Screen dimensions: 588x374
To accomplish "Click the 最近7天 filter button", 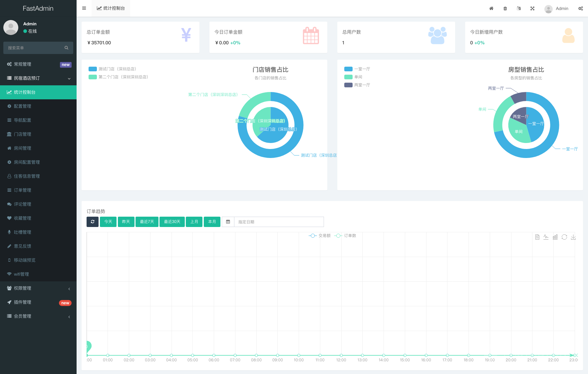I will 147,222.
